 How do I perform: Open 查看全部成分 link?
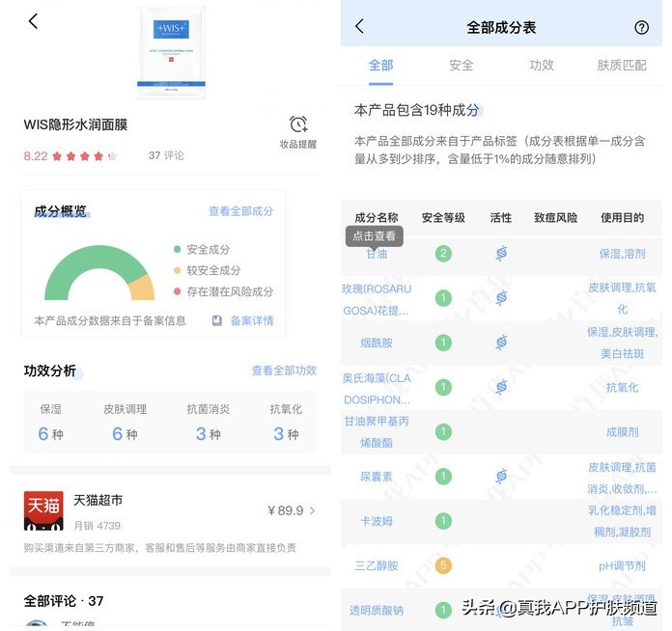coord(240,210)
